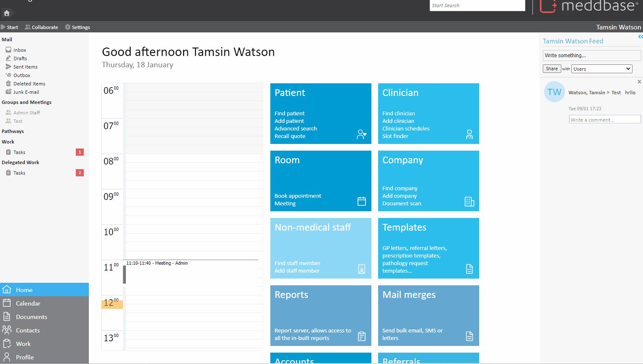Click the Patient tile person icon

(x=361, y=134)
